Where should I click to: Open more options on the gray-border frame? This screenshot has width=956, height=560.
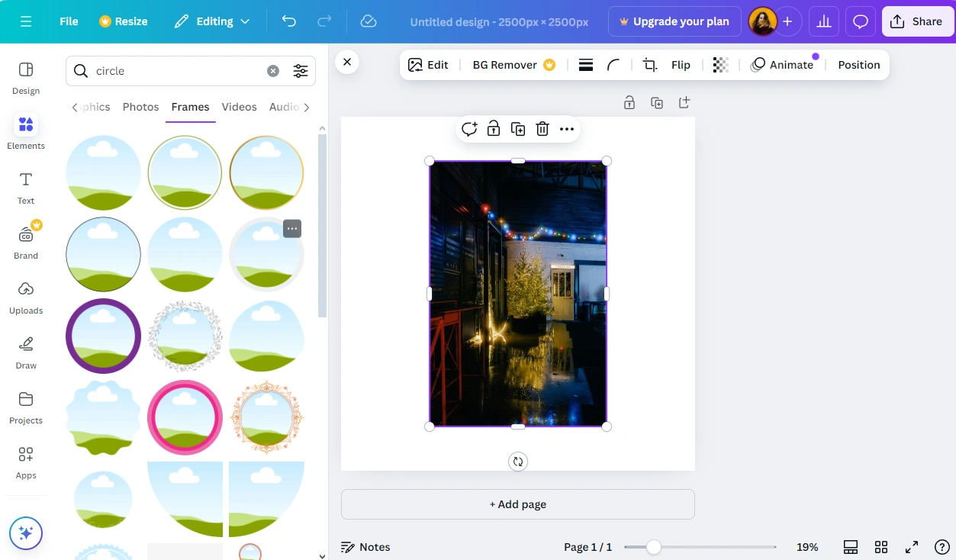(x=292, y=228)
